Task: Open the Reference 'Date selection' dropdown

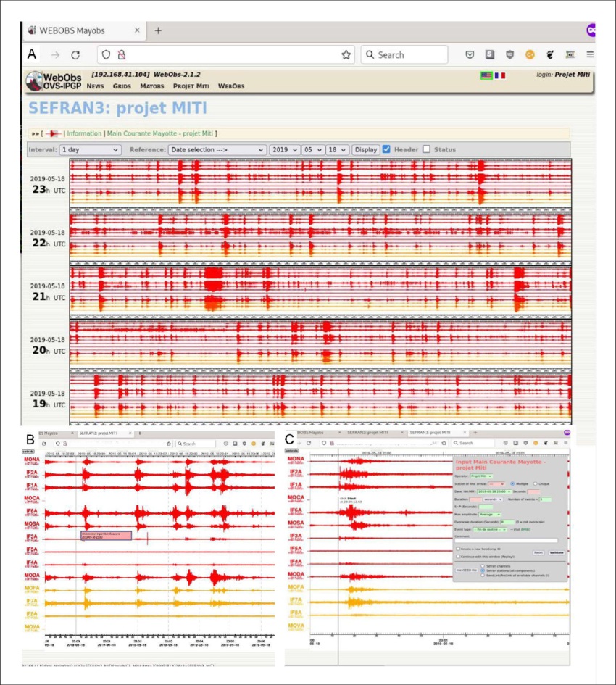Action: coord(217,149)
